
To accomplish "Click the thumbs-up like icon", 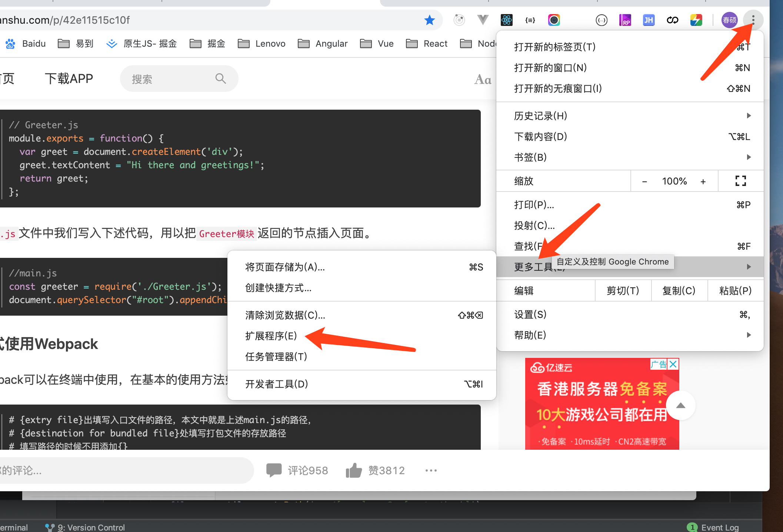I will [x=354, y=471].
